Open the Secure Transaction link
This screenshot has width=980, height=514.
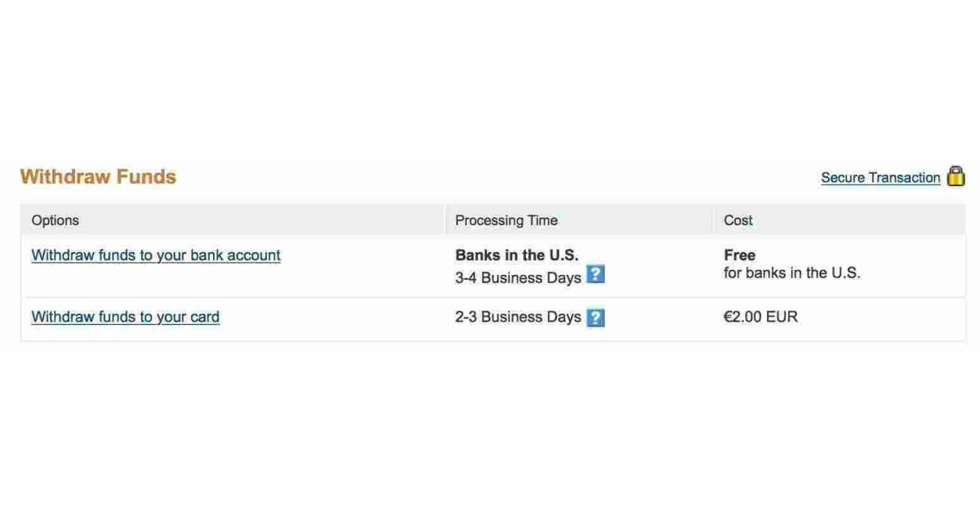click(880, 178)
